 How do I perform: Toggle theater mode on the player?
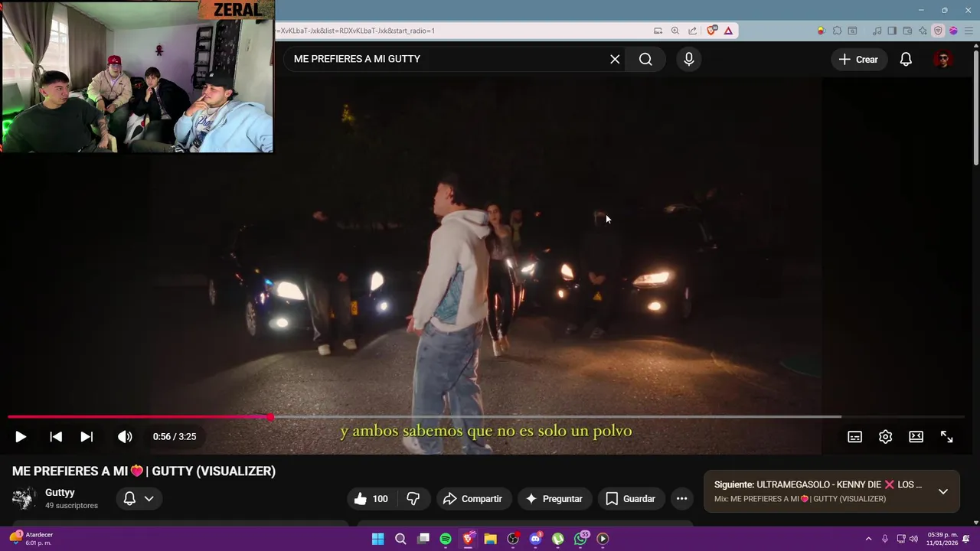(x=916, y=436)
